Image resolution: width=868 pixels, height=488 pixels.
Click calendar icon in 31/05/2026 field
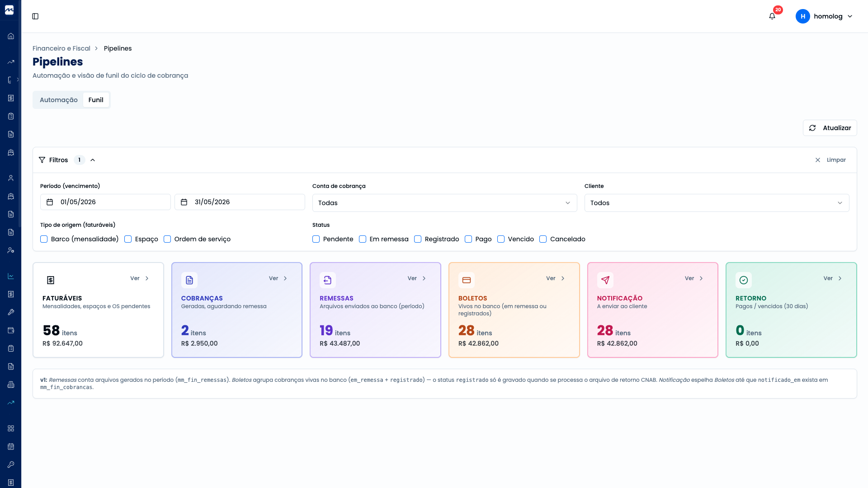tap(184, 202)
